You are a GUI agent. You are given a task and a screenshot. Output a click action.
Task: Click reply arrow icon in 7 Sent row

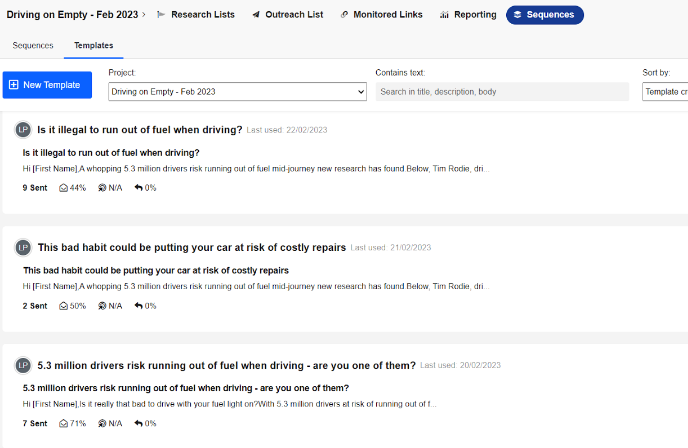(139, 423)
